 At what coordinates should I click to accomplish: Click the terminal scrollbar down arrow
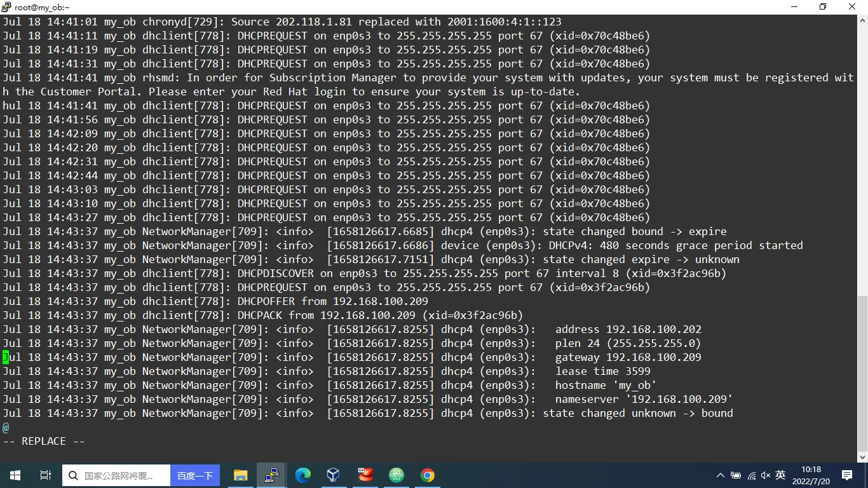pos(862,456)
